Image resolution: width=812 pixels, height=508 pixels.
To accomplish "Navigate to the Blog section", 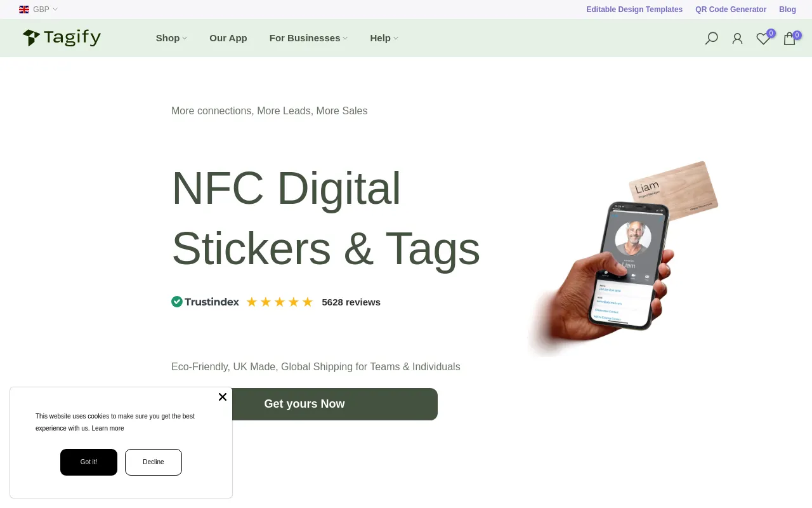I will 787,9.
